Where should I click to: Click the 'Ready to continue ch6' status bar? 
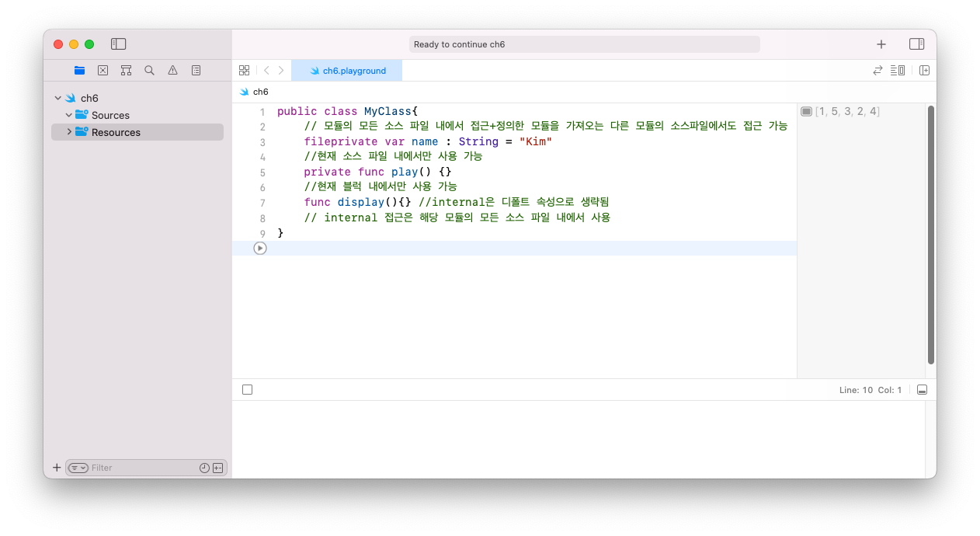point(584,44)
